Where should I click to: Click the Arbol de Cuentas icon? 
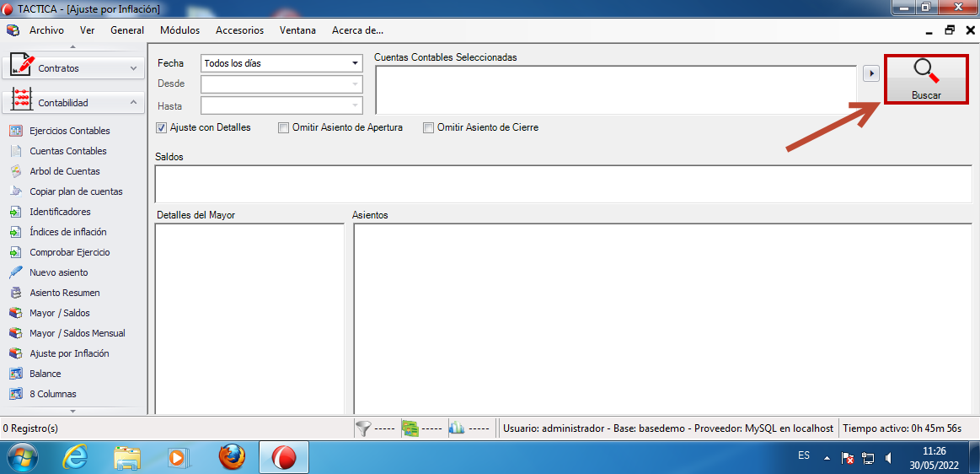(x=16, y=171)
